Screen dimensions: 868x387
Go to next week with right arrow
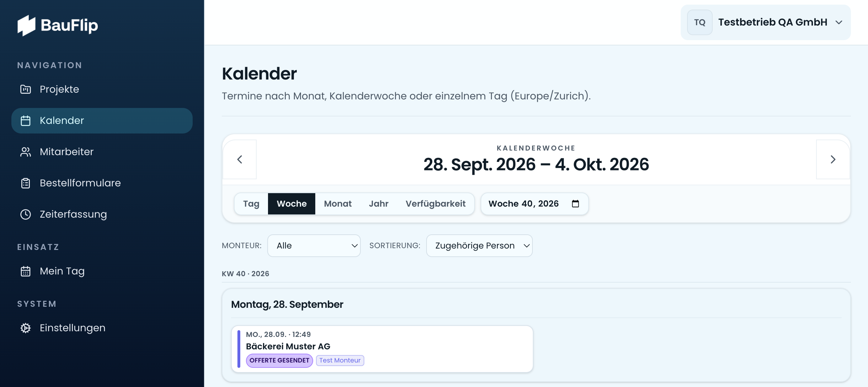pos(833,159)
